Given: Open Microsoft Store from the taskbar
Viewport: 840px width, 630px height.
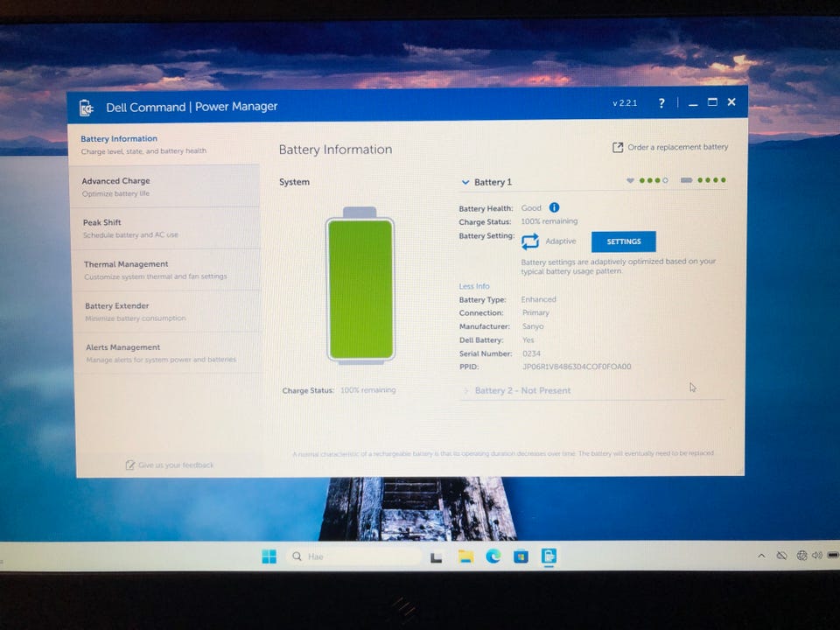Looking at the screenshot, I should pyautogui.click(x=521, y=557).
